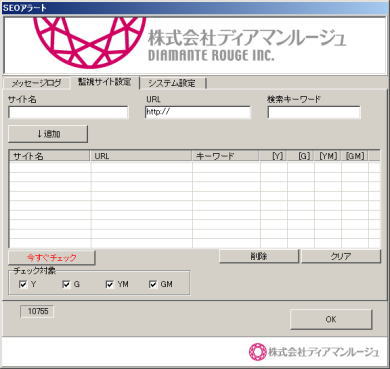Click the ↓追加 button
The image size is (390, 369).
[48, 134]
